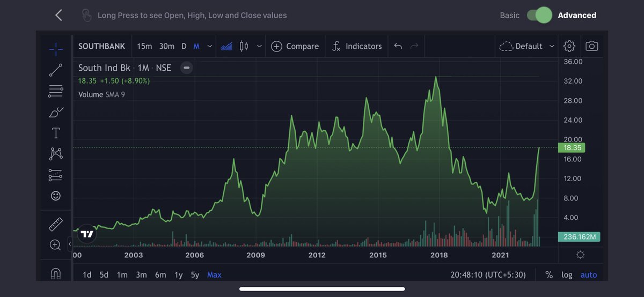Image resolution: width=644 pixels, height=297 pixels.
Task: Click the 2018 date axis label
Action: [x=439, y=255]
